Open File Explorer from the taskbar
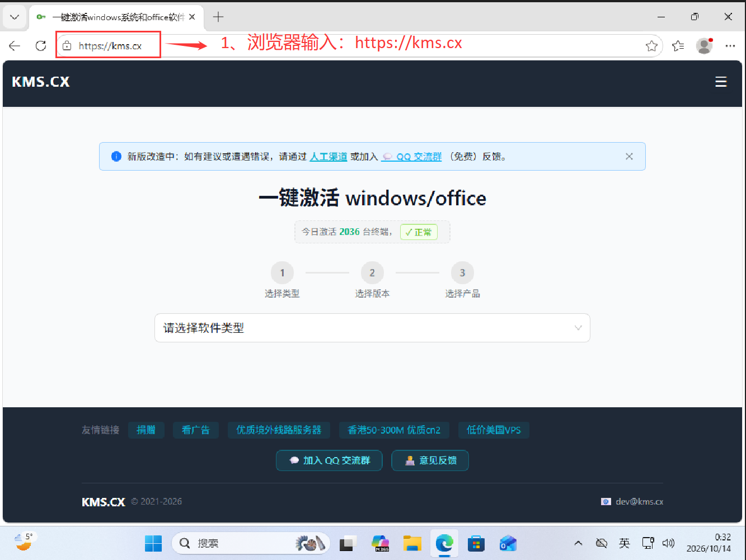Image resolution: width=746 pixels, height=560 pixels. tap(412, 543)
